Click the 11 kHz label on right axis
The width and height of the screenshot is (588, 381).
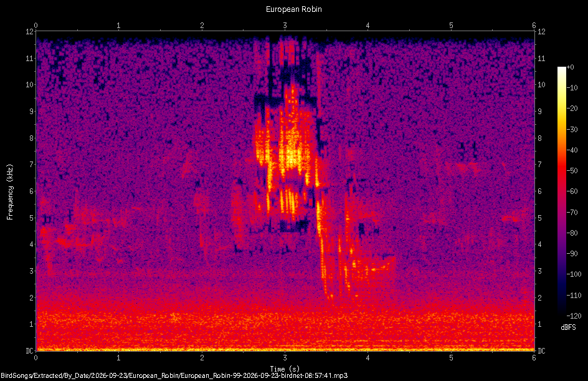coord(541,58)
